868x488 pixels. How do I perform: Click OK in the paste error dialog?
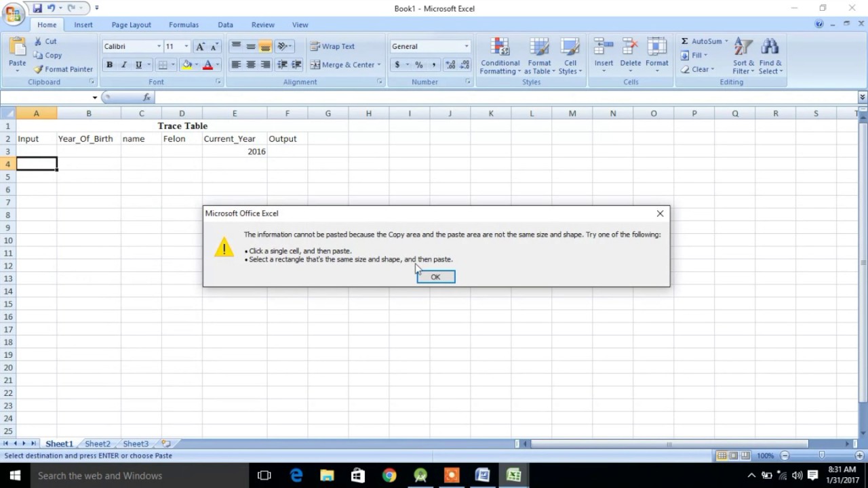pyautogui.click(x=436, y=277)
